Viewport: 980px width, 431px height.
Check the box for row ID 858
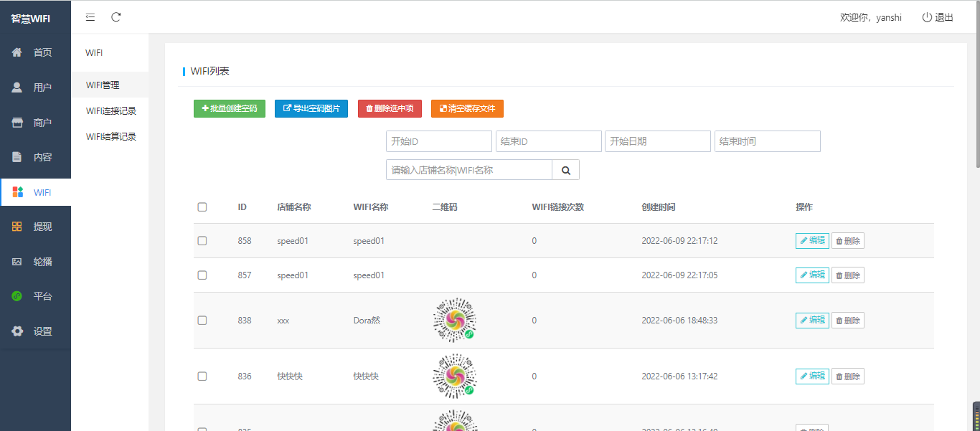tap(202, 241)
